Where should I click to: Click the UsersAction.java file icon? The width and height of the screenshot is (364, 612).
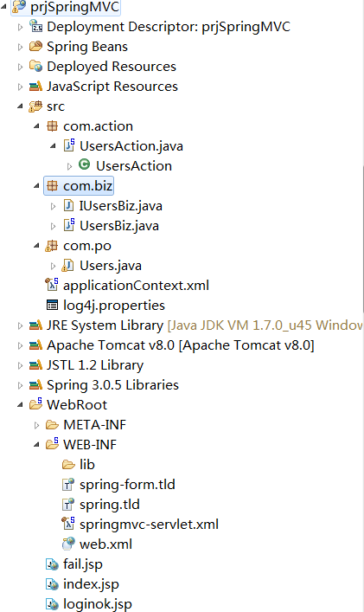(x=69, y=145)
